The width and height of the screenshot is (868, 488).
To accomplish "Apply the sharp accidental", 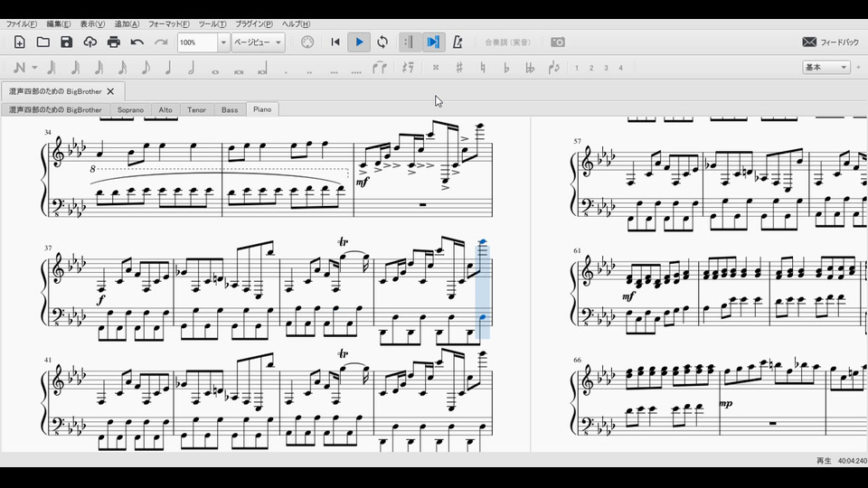I will coord(459,68).
